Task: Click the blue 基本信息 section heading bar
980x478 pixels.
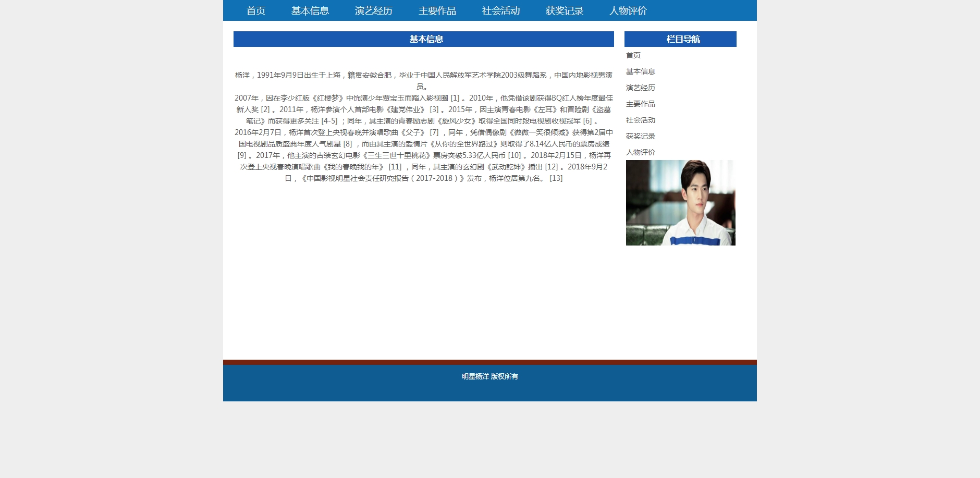Action: click(x=423, y=39)
